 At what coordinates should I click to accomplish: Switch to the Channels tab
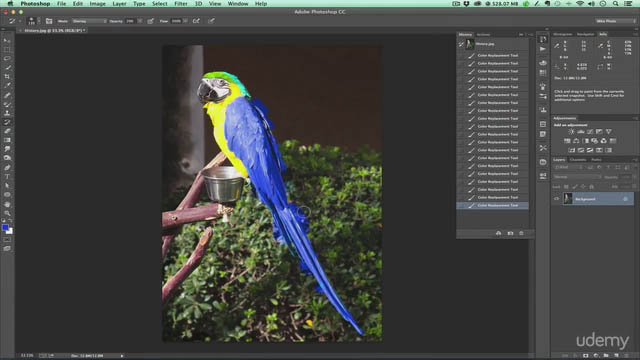[578, 160]
